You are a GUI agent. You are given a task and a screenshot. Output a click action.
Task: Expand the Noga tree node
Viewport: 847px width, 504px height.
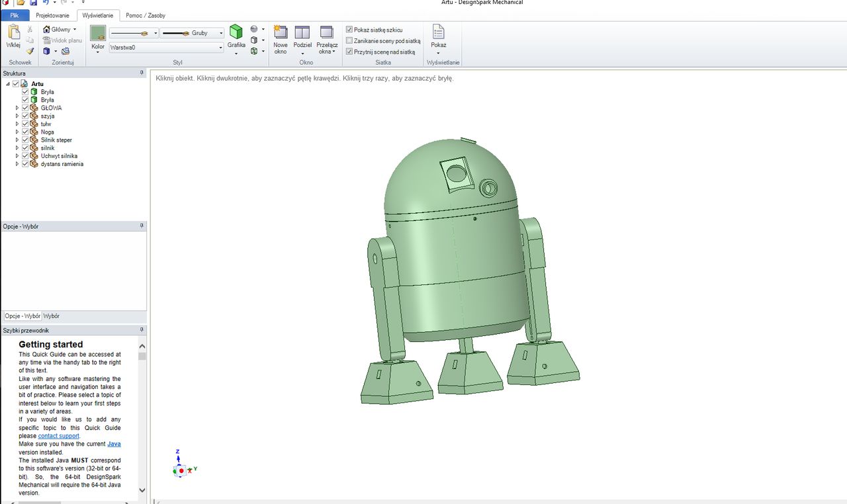[x=18, y=132]
